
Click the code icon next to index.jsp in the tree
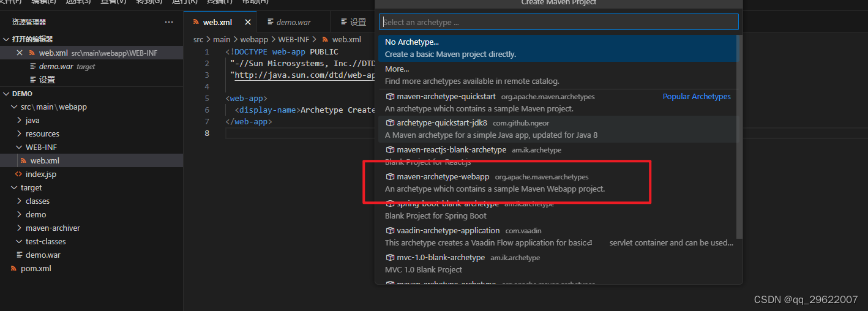click(x=19, y=174)
